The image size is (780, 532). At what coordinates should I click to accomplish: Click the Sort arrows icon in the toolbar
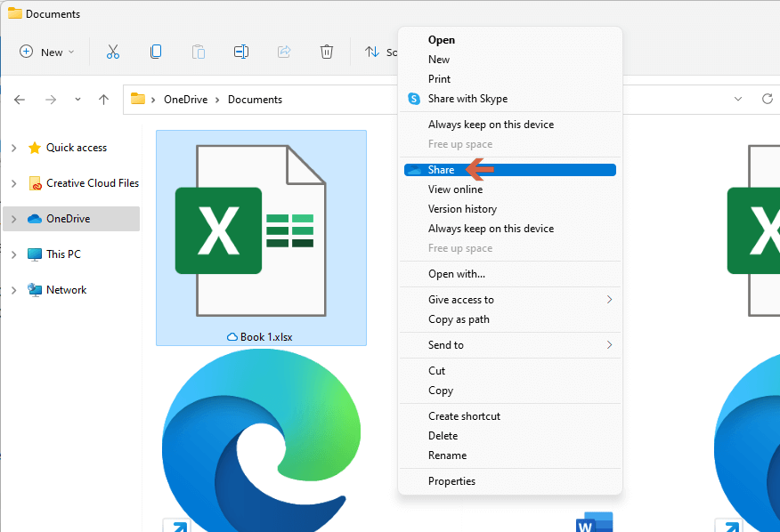[x=372, y=52]
